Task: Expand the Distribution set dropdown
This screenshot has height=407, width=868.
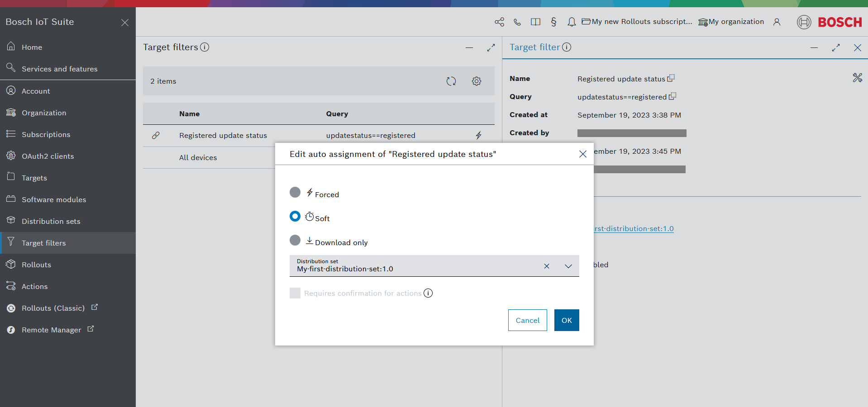Action: (x=568, y=266)
